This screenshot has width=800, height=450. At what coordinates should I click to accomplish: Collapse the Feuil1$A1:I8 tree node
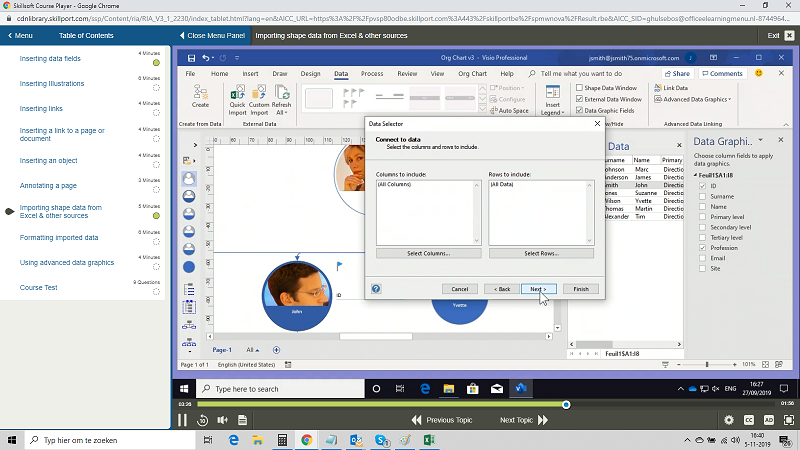pos(695,176)
